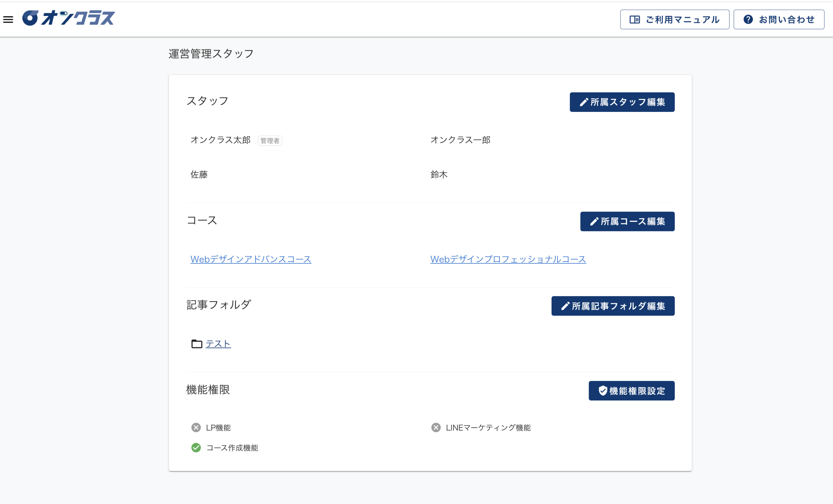
Task: Click the 機能権限 section heading
Action: click(x=208, y=390)
